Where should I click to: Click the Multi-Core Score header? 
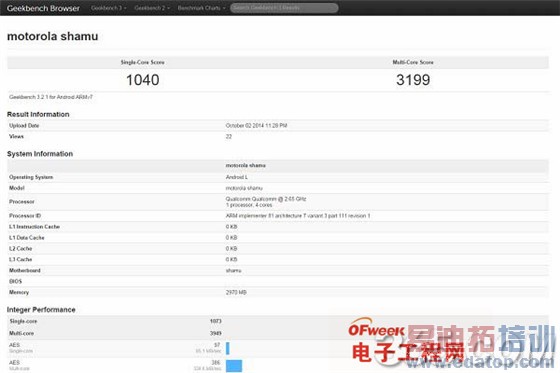(413, 62)
